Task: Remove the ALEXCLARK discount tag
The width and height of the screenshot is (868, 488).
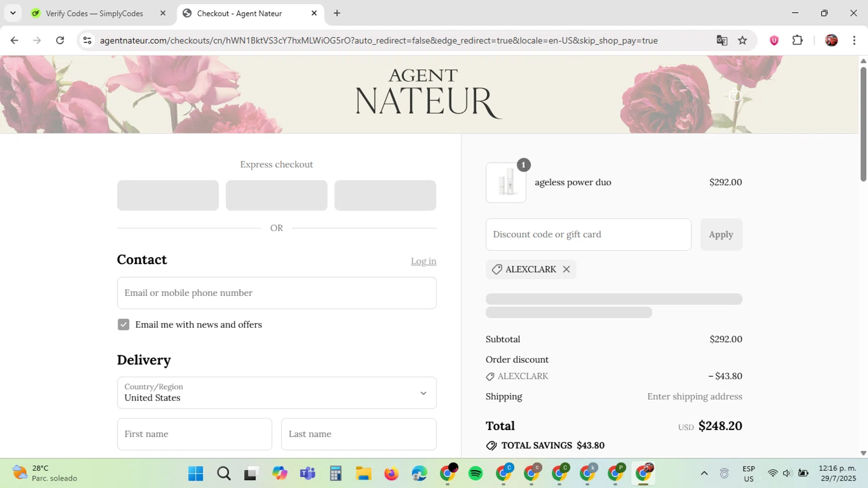Action: click(x=567, y=269)
